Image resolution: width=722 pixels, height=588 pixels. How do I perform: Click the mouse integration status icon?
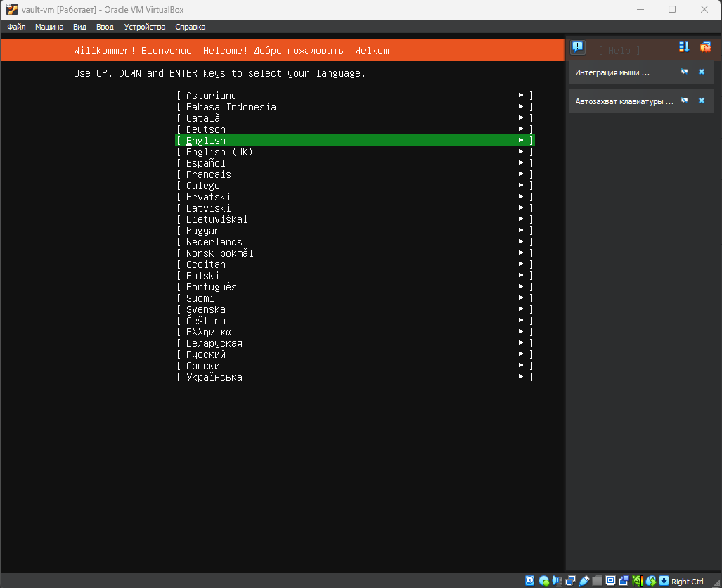coord(650,581)
